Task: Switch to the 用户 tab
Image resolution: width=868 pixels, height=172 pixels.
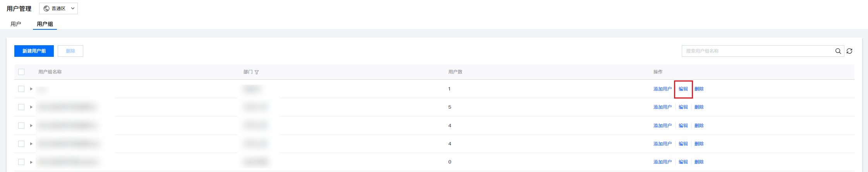Action: tap(16, 24)
